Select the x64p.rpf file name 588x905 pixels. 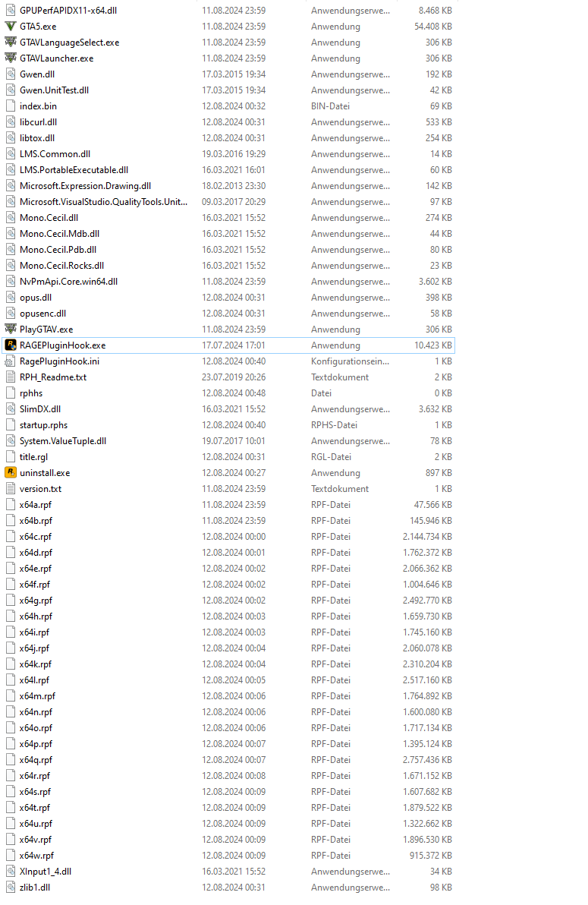[x=36, y=744]
